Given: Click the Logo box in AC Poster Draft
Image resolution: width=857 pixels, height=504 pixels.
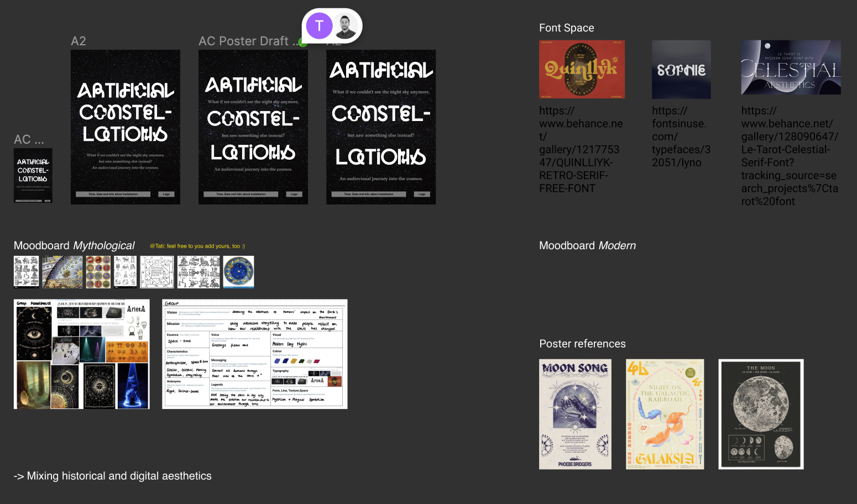Looking at the screenshot, I should tap(294, 194).
